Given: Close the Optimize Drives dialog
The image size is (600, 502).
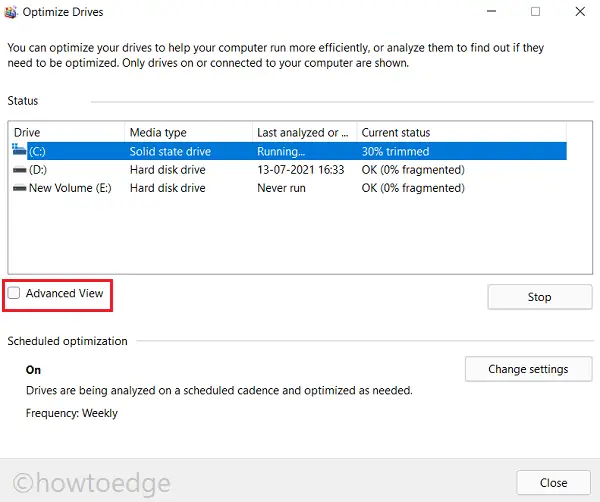Looking at the screenshot, I should click(553, 482).
